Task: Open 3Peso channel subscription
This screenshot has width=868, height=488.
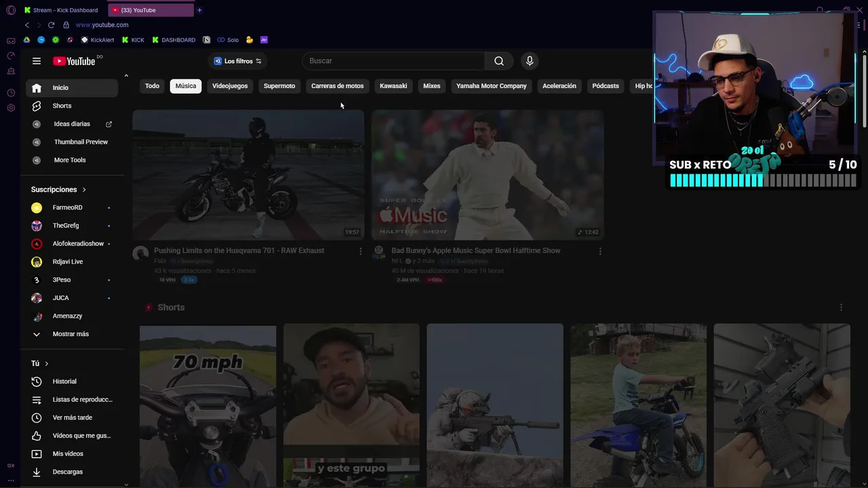Action: coord(72,280)
